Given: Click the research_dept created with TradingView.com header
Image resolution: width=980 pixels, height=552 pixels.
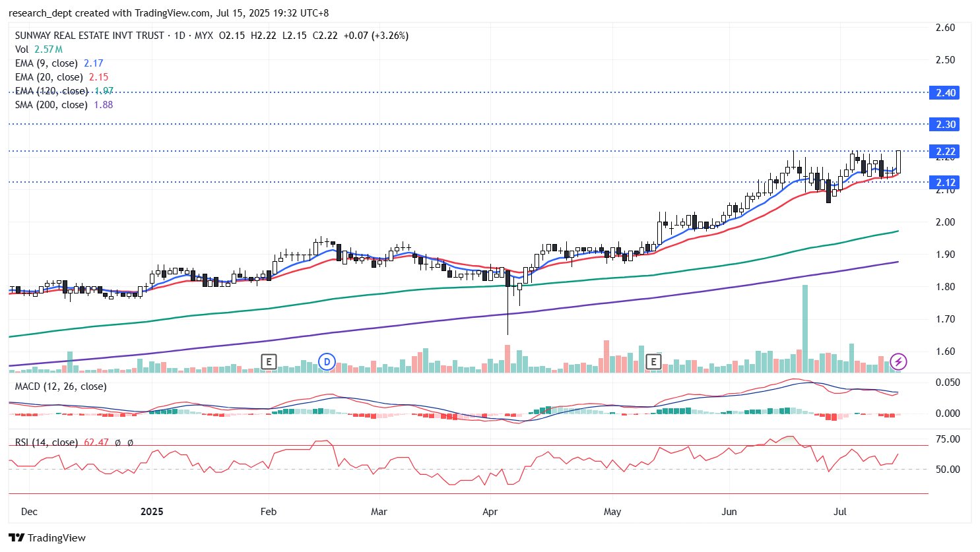Looking at the screenshot, I should pos(168,13).
